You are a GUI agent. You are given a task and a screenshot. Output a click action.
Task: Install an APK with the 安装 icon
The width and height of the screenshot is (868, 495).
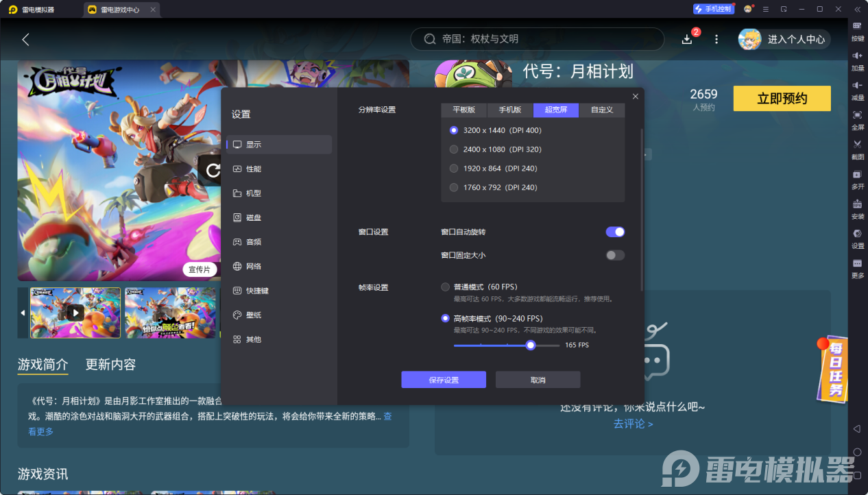click(856, 208)
